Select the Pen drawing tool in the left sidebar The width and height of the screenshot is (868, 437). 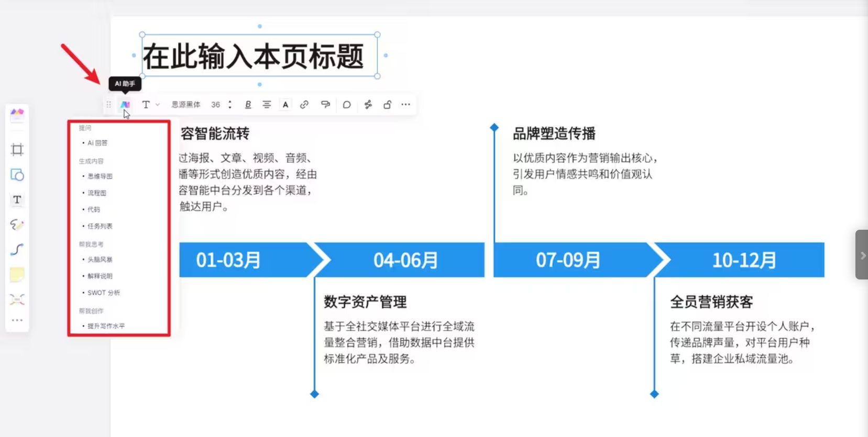point(17,225)
